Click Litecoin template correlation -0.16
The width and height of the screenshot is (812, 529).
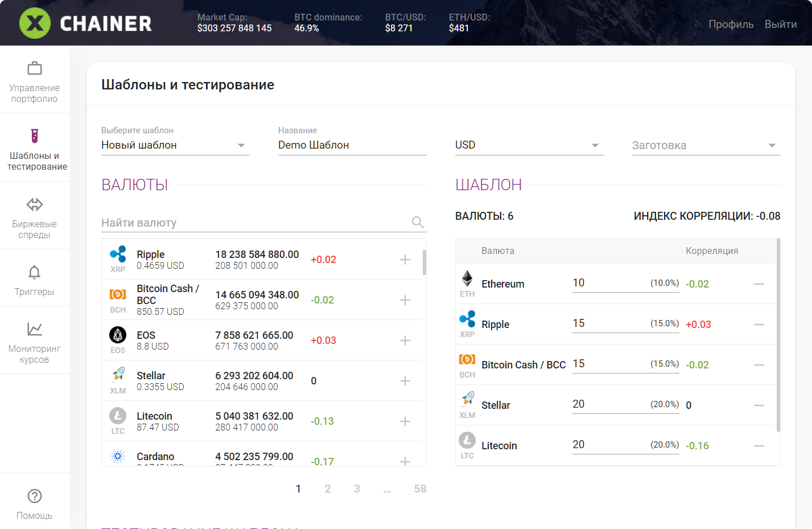point(697,446)
